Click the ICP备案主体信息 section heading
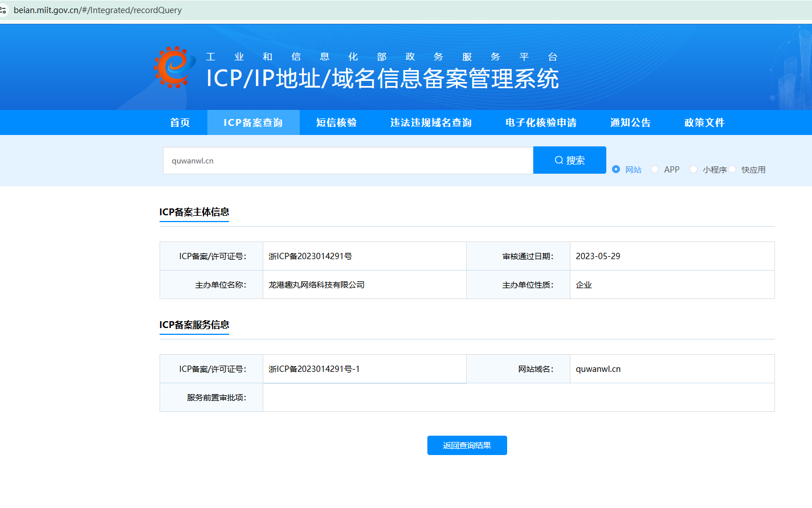The width and height of the screenshot is (812, 508). tap(194, 212)
